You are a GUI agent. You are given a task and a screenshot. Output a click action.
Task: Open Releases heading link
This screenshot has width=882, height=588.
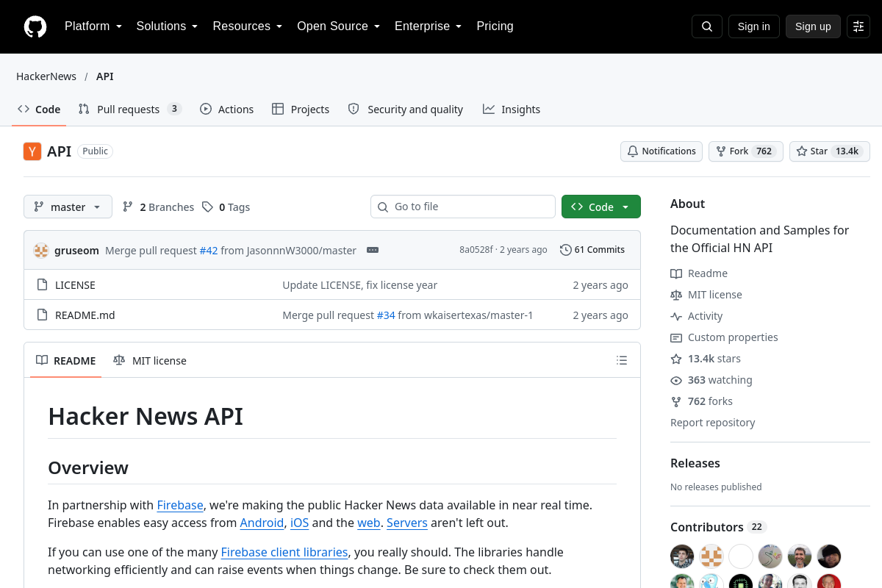695,463
